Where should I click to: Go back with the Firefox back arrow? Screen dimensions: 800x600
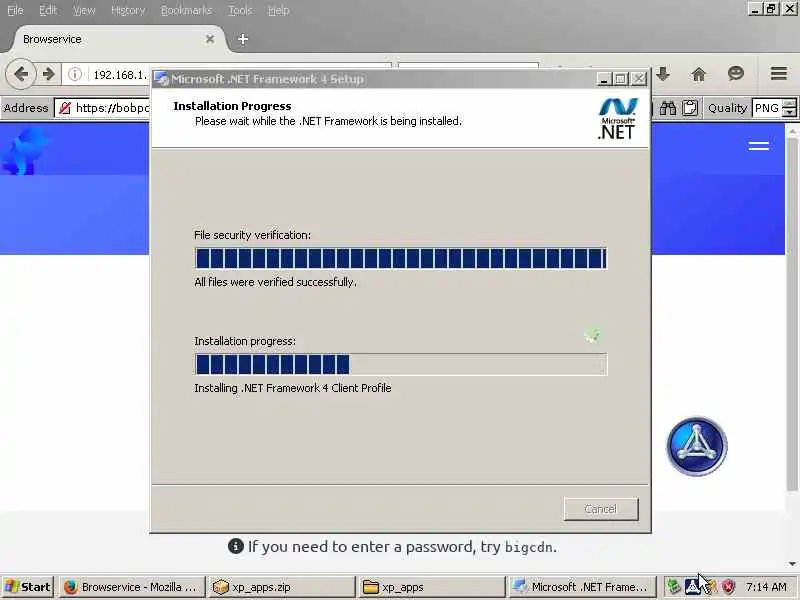[20, 74]
